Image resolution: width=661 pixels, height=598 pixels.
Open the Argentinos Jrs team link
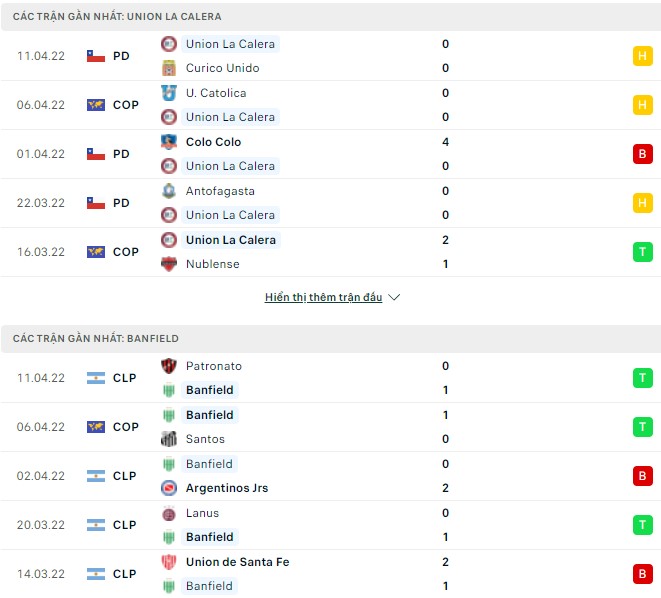[x=226, y=488]
